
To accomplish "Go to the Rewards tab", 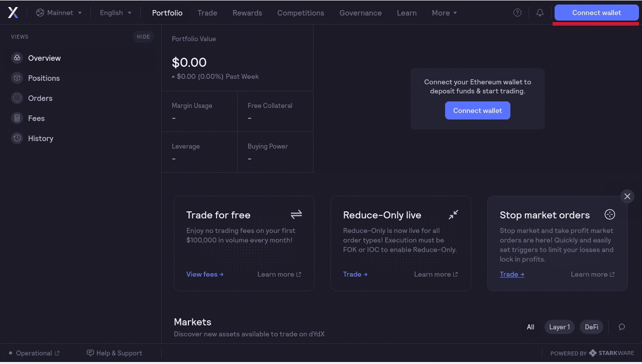I will [x=247, y=13].
